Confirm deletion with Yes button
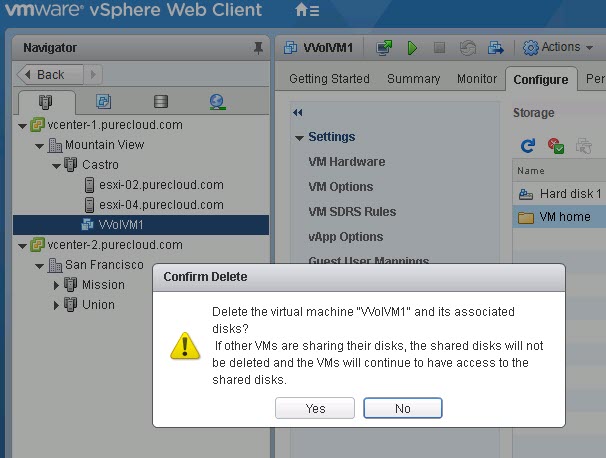 315,408
